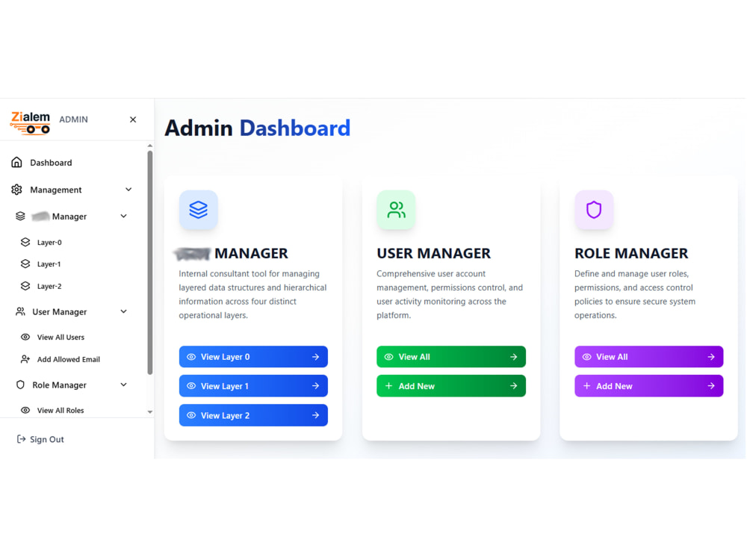Collapse the blurred Manager submenu chevron
747x560 pixels.
[124, 217]
